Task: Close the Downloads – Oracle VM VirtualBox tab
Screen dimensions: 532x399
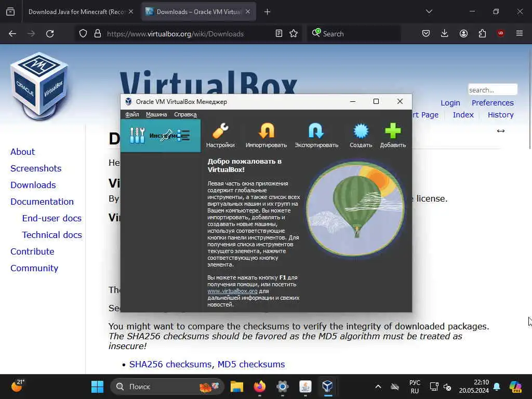Action: pos(248,12)
